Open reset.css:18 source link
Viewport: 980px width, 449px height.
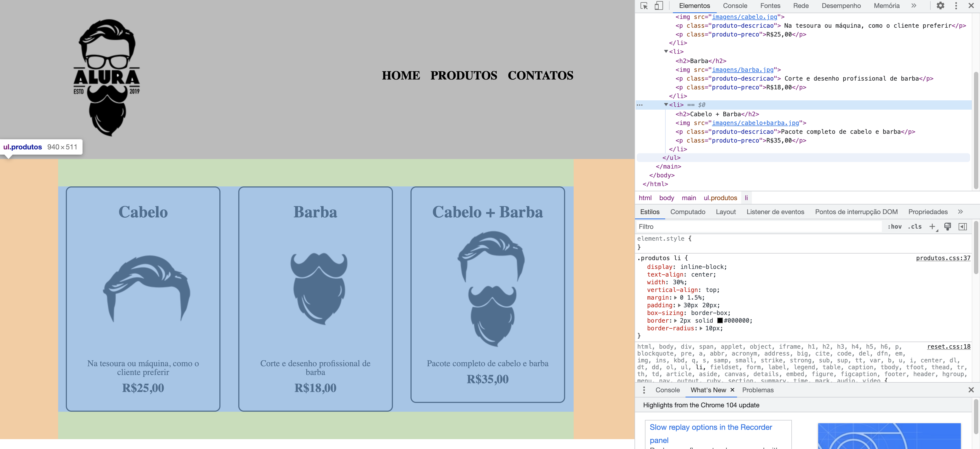click(x=948, y=347)
